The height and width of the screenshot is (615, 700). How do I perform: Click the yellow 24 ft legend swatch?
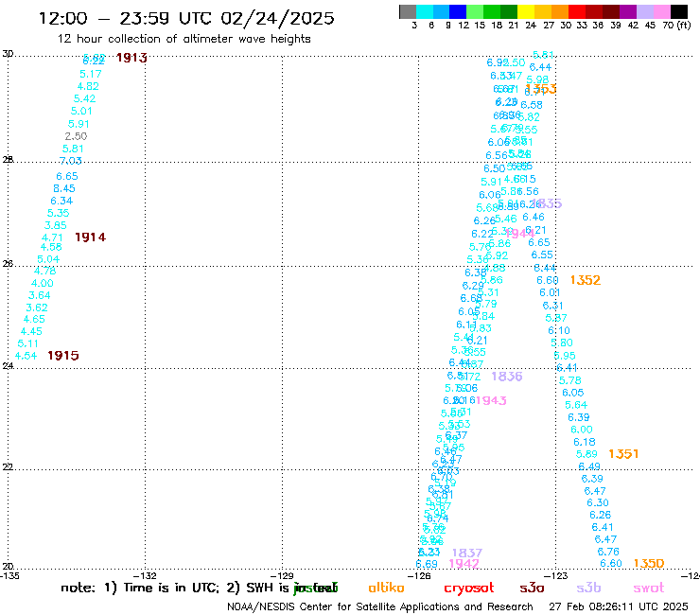[526, 11]
